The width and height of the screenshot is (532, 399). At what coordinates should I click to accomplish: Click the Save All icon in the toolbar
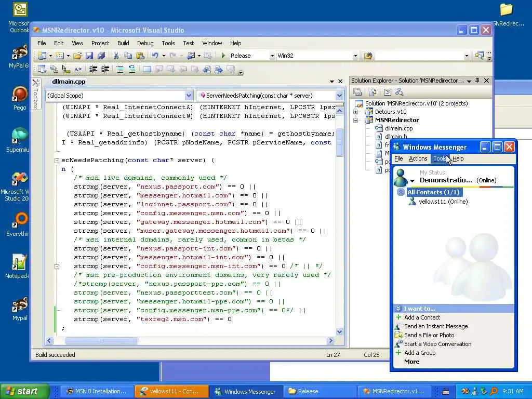[x=101, y=56]
